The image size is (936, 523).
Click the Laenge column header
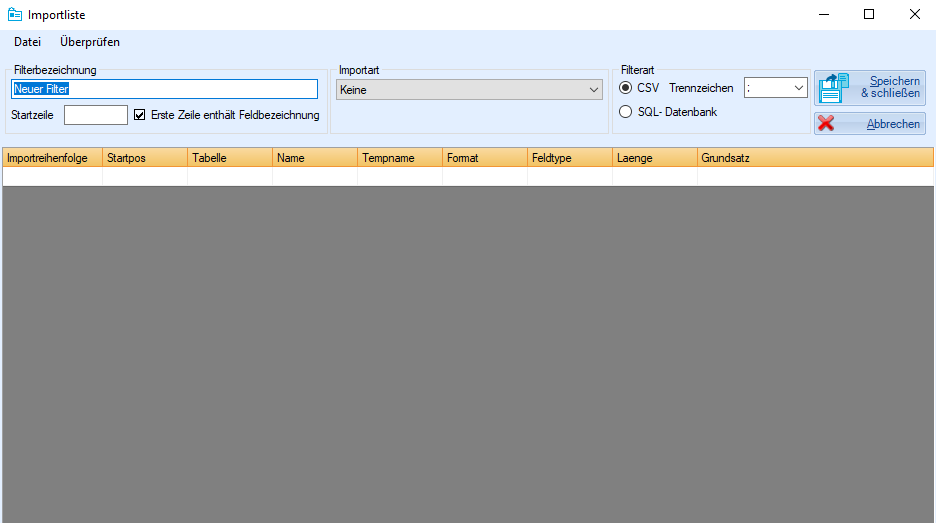(655, 158)
